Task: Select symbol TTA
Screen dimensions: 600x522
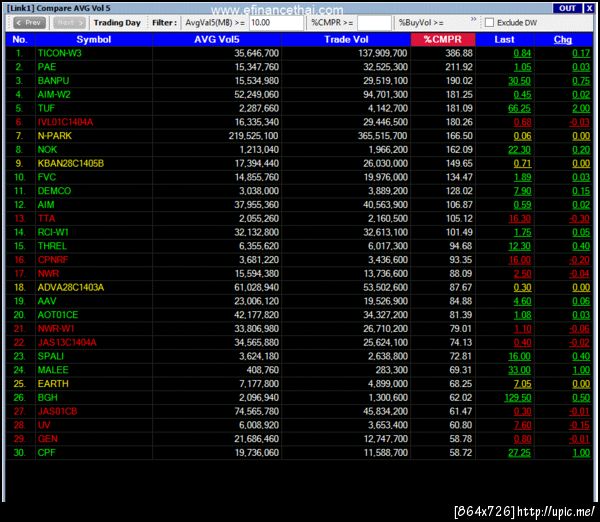Action: (x=46, y=219)
